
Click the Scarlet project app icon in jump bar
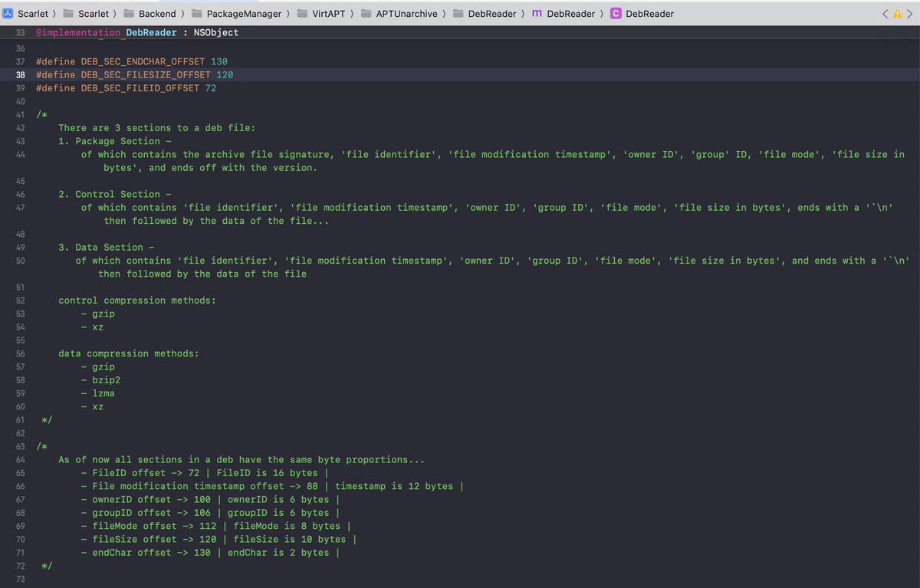(9, 13)
